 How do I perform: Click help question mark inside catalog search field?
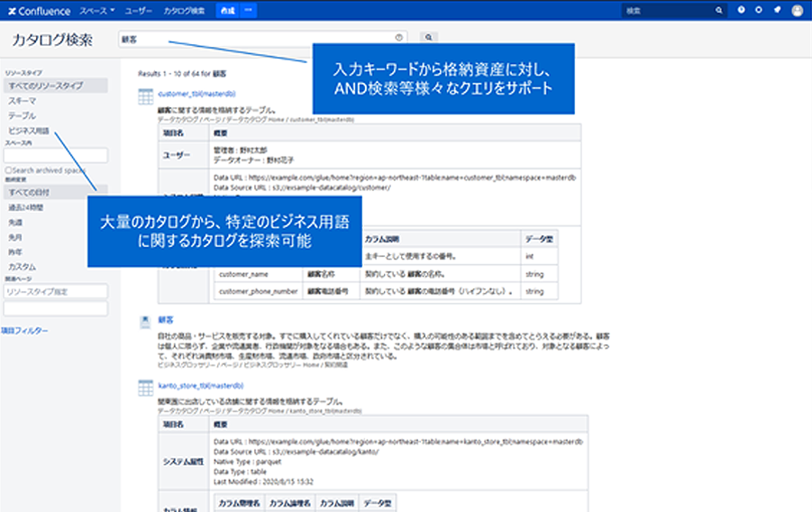[398, 38]
